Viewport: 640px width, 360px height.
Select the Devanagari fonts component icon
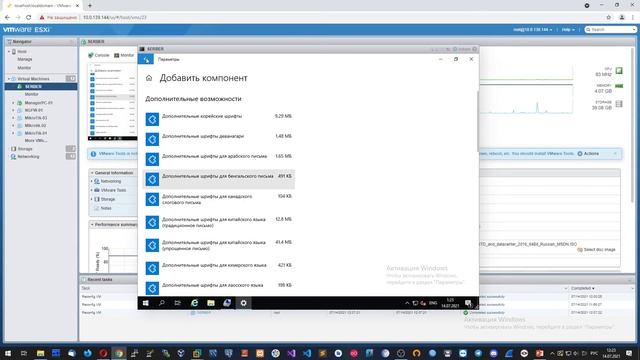pos(152,139)
